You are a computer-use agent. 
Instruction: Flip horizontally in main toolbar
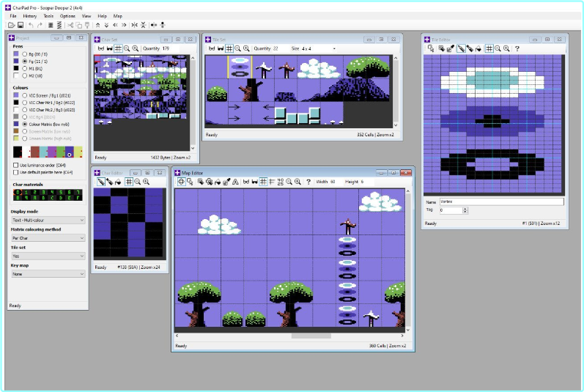[134, 25]
